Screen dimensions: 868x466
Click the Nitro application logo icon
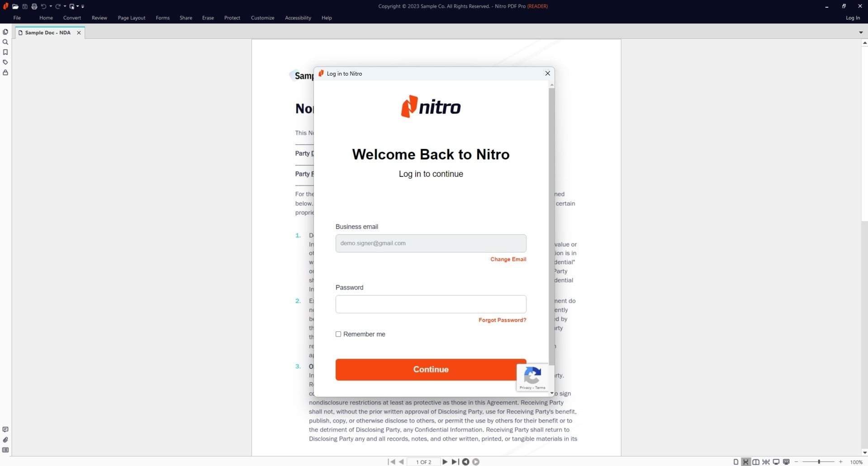click(x=5, y=6)
